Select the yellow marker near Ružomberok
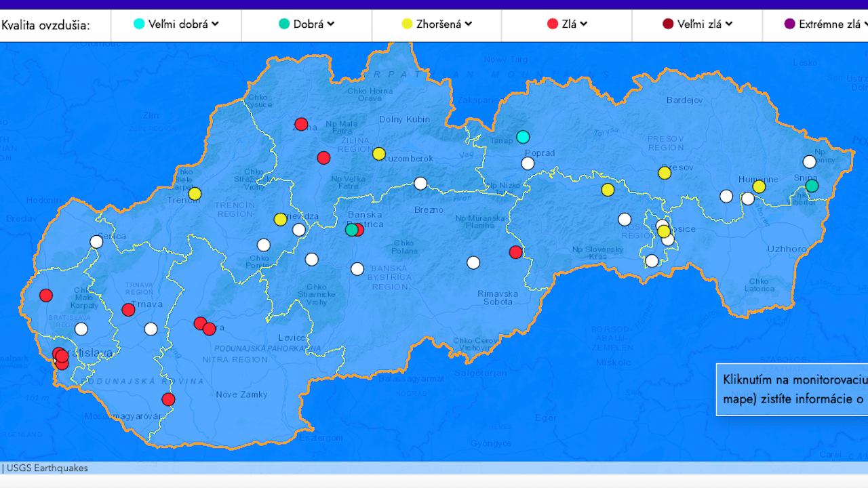 pos(379,154)
